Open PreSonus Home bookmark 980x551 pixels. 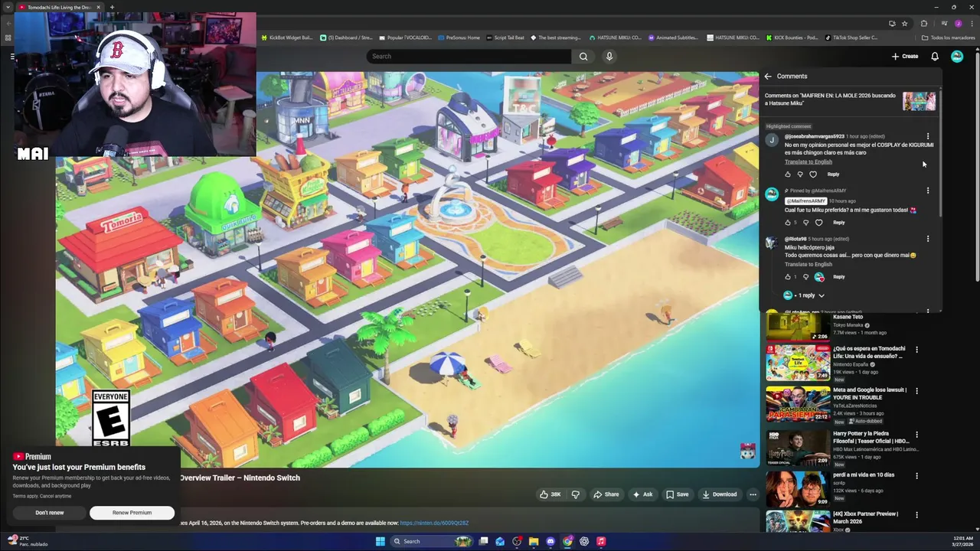[x=459, y=37]
